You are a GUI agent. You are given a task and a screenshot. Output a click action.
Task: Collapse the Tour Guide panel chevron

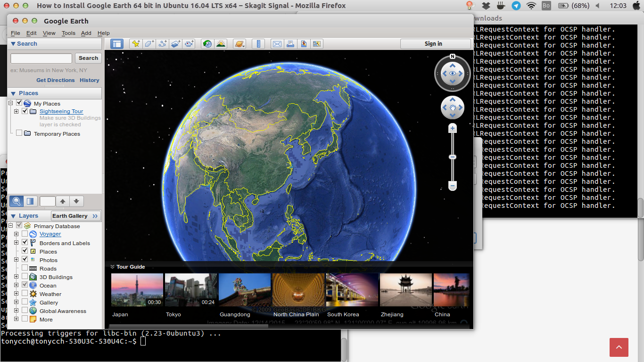(113, 267)
